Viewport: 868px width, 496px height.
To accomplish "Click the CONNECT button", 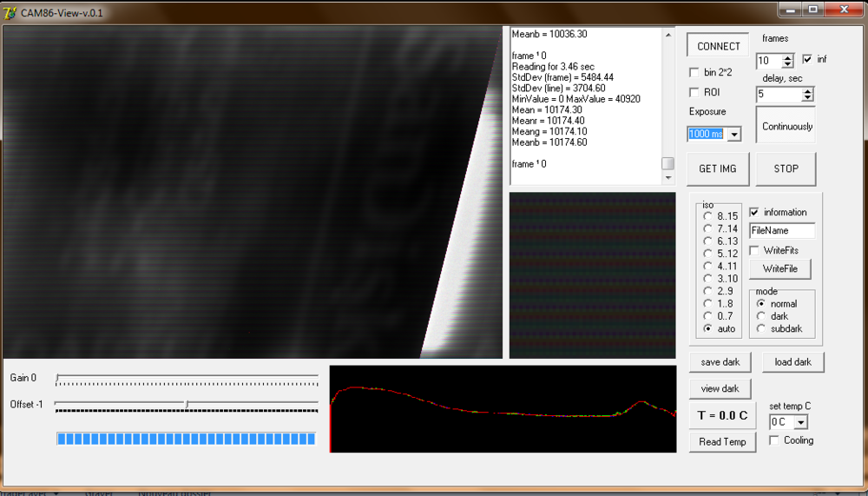I will pos(718,46).
